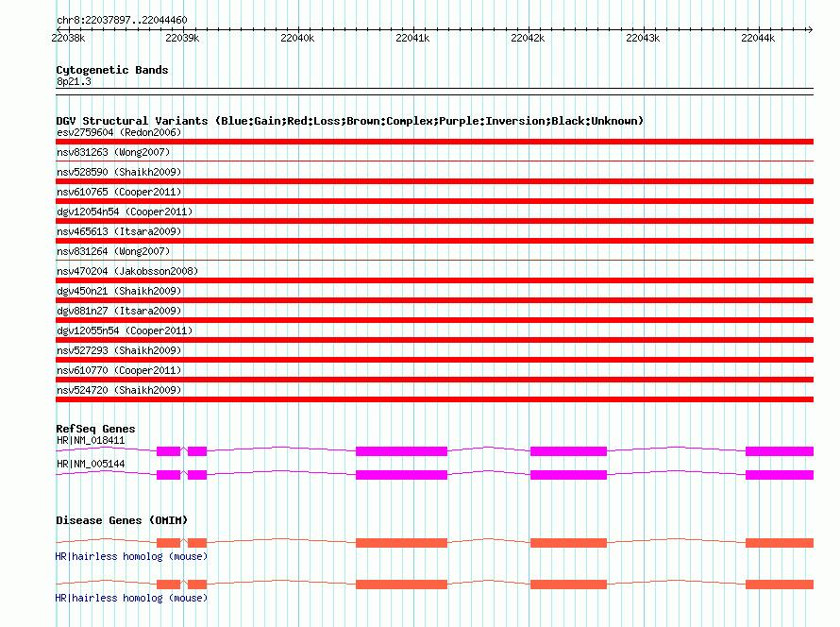Screen dimensions: 840x627
Task: Click the red loss bar under nsv465613
Action: click(x=434, y=241)
